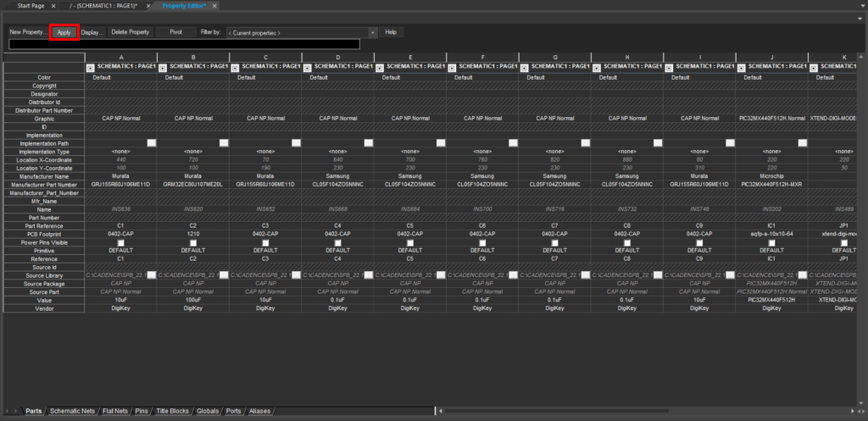
Task: Click the Display button
Action: [92, 33]
